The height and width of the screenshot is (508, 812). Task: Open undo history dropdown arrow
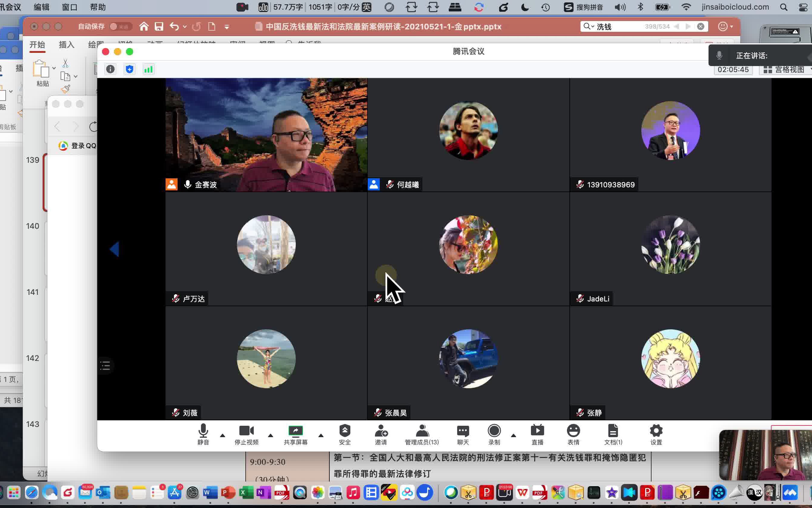pyautogui.click(x=184, y=26)
